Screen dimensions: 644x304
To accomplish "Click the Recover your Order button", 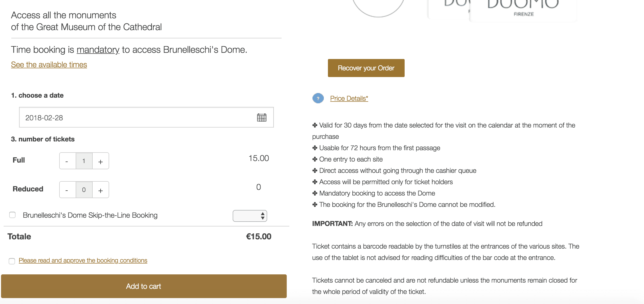I will [366, 68].
